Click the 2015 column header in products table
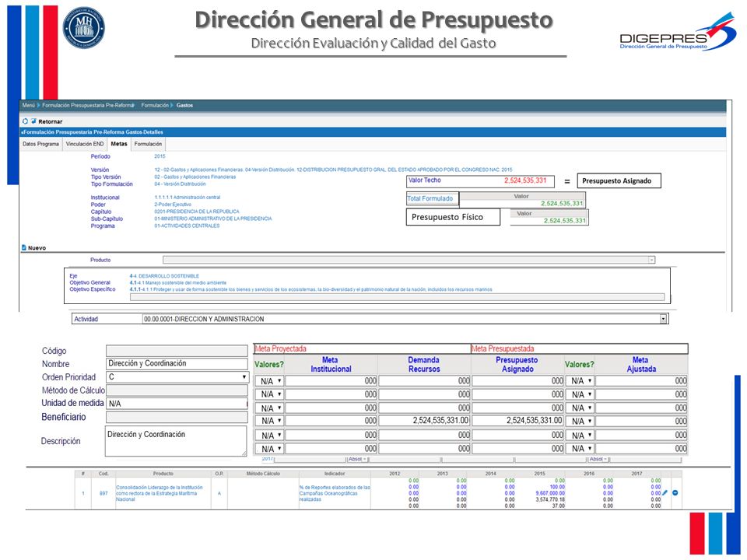This screenshot has width=747, height=560. (x=539, y=474)
